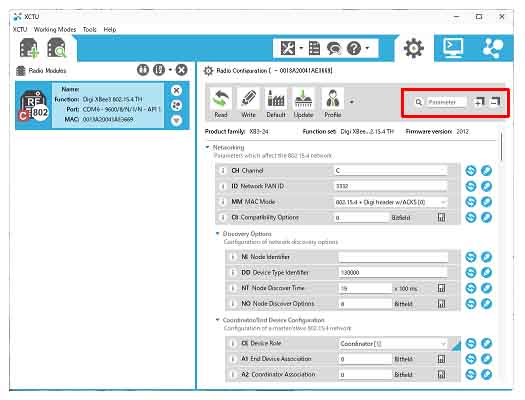Expand all sections icon
525x400 pixels.
coord(479,101)
